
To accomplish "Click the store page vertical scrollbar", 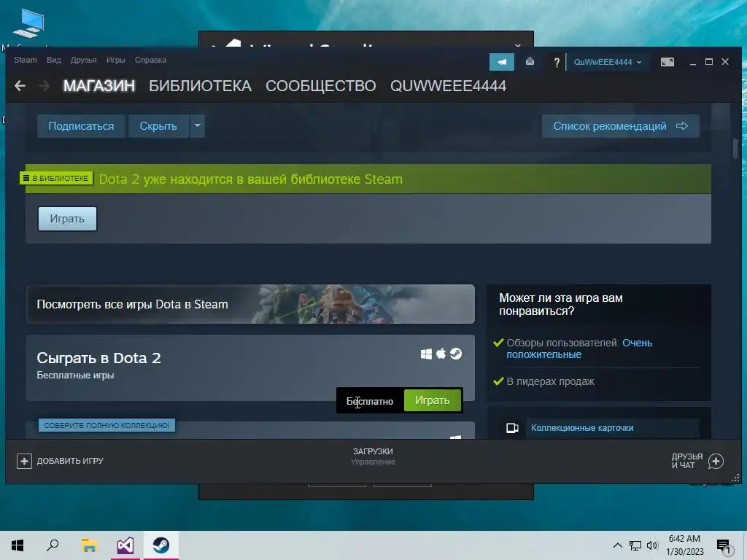I will (x=735, y=149).
